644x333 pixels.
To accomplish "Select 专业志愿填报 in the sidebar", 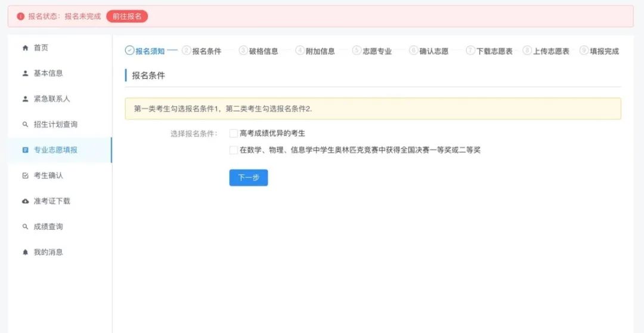I will tap(60, 150).
